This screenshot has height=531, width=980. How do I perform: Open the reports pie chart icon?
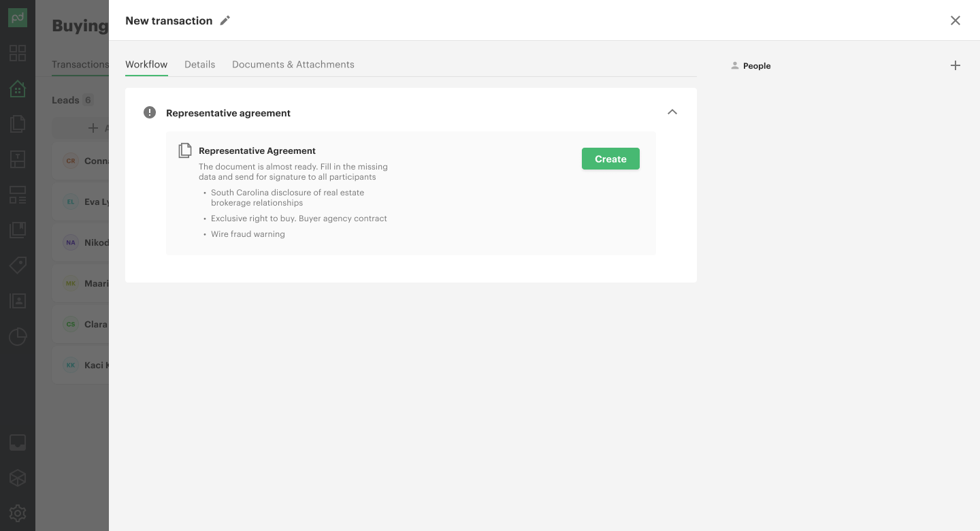(18, 336)
